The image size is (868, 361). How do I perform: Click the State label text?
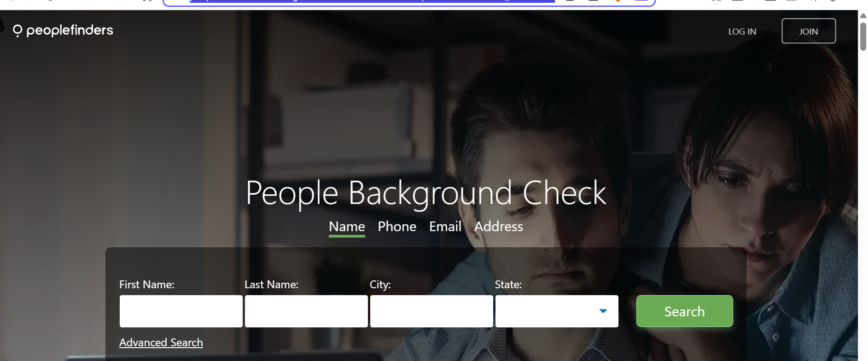[x=508, y=285]
